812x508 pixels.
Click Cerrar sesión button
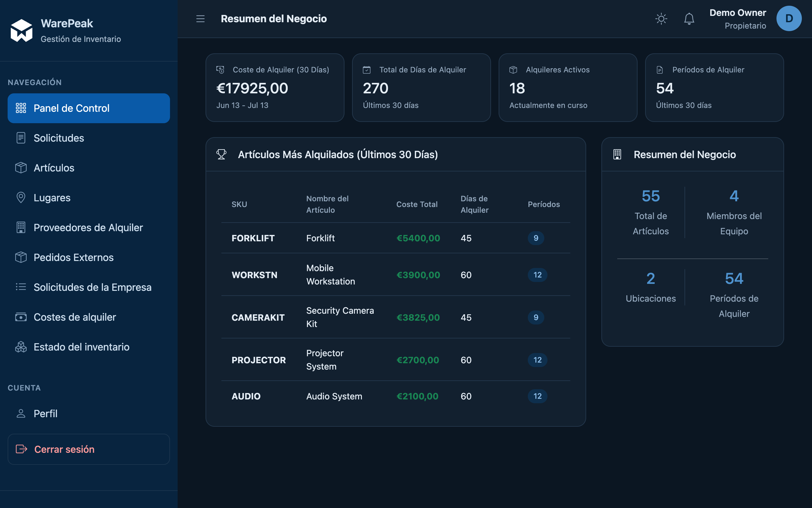coord(88,449)
